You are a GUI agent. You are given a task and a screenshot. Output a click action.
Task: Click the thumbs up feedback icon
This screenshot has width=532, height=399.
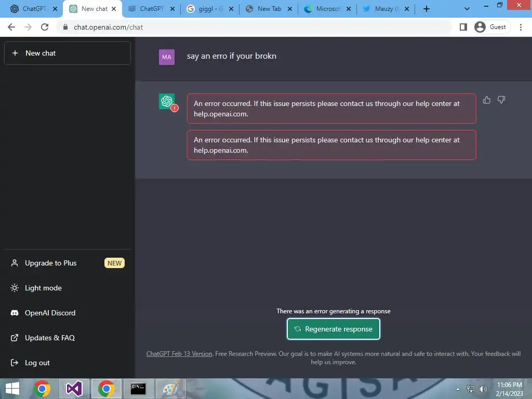click(x=486, y=100)
